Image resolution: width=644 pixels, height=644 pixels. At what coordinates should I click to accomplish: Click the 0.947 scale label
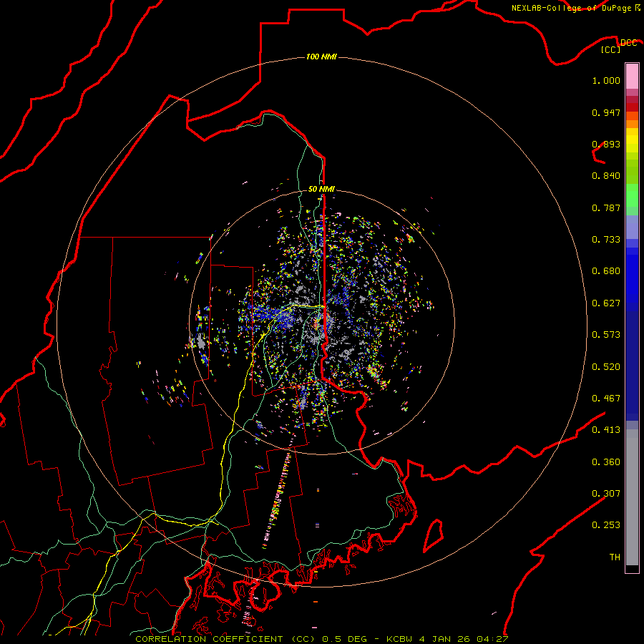click(606, 112)
